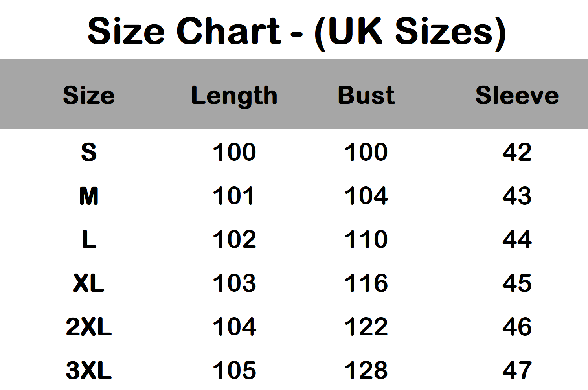Image resolution: width=588 pixels, height=390 pixels.
Task: Click bust value 110 for L
Action: [x=366, y=239]
